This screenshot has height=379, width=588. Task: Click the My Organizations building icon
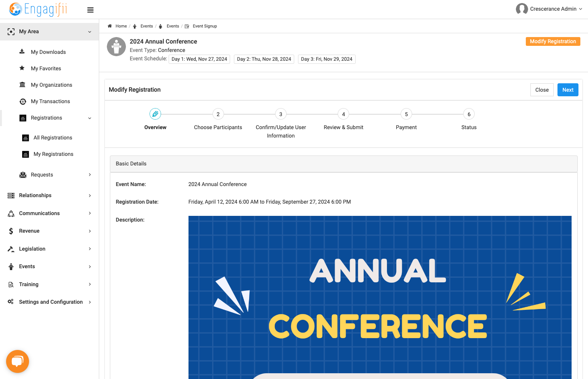pyautogui.click(x=23, y=84)
